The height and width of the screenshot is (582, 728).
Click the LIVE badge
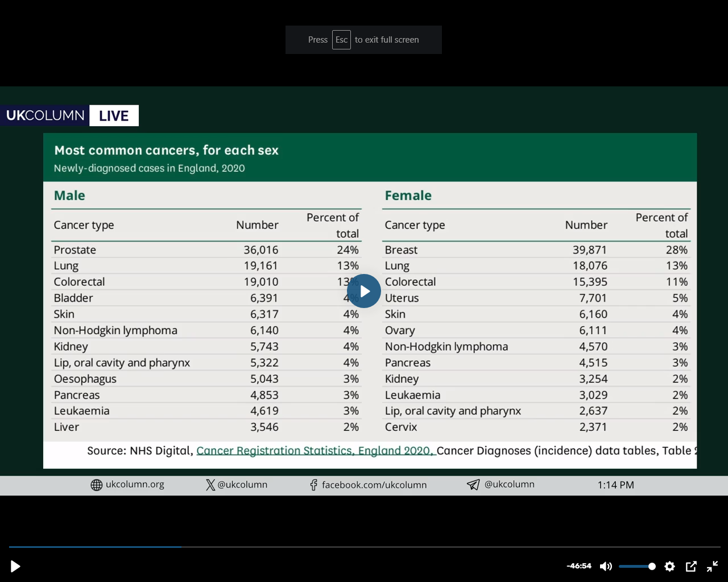114,116
